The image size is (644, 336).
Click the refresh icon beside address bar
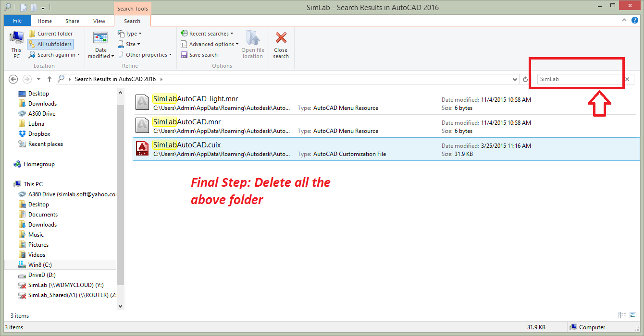[525, 79]
